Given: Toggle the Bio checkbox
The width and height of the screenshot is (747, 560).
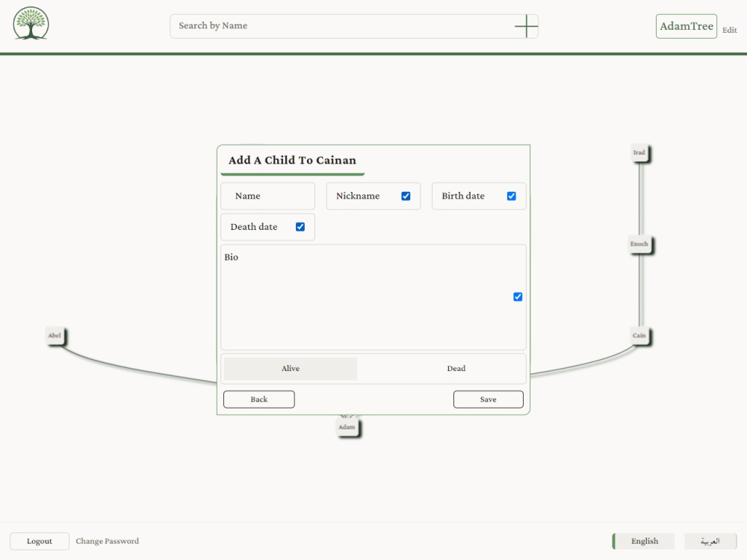Looking at the screenshot, I should click(518, 297).
